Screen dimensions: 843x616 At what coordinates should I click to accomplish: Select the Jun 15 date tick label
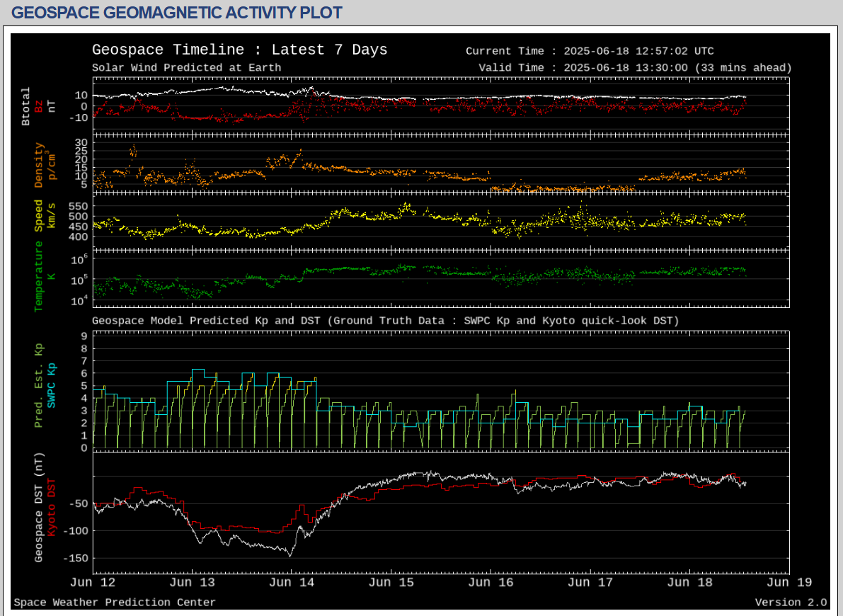pos(391,582)
